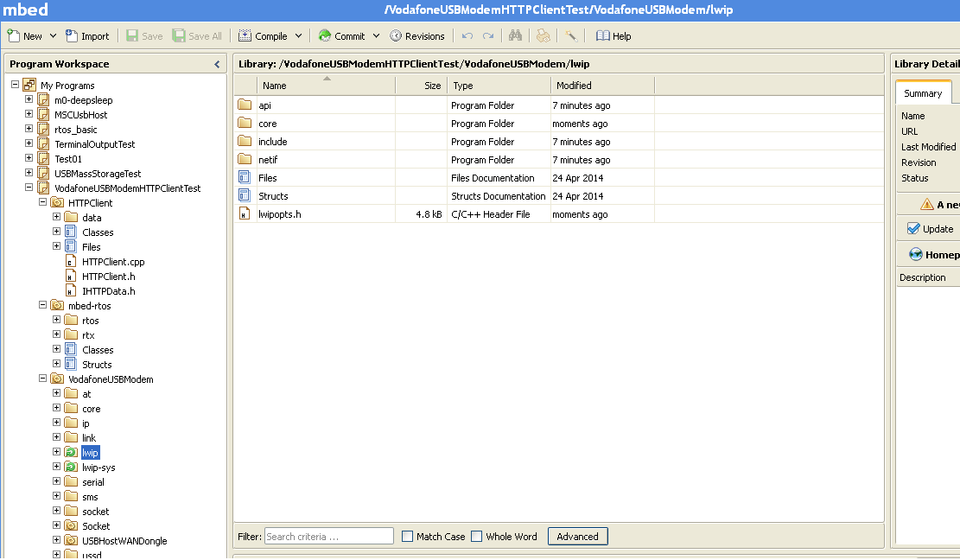Open IHTTPData.h in the tree
Viewport: 960px width, 560px height.
(108, 291)
